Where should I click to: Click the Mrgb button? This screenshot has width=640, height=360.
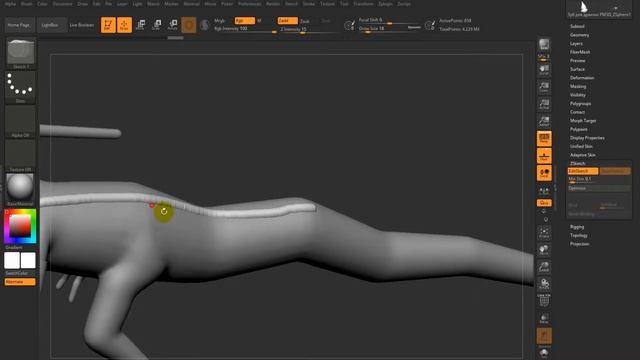[220, 20]
